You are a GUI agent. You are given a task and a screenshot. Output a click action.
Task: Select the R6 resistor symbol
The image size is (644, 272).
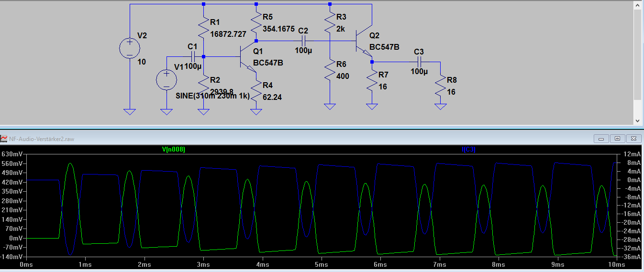coord(330,69)
